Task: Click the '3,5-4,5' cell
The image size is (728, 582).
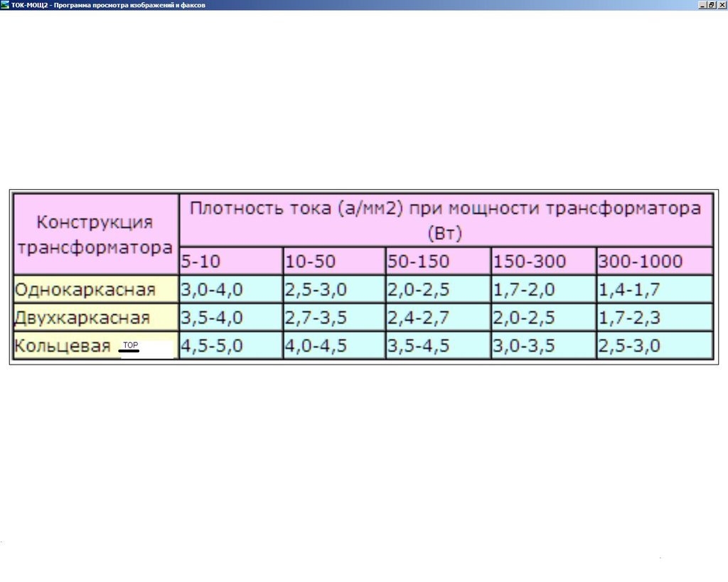Action: 438,345
